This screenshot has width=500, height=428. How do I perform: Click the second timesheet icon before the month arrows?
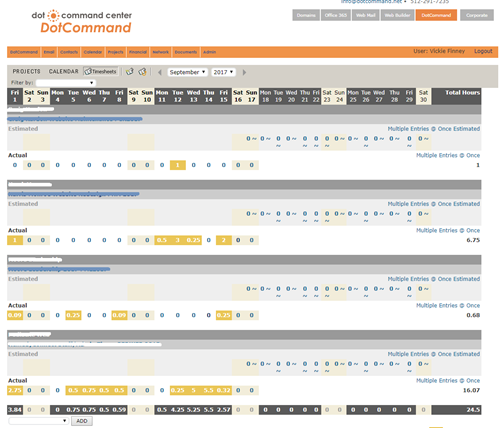coord(142,72)
